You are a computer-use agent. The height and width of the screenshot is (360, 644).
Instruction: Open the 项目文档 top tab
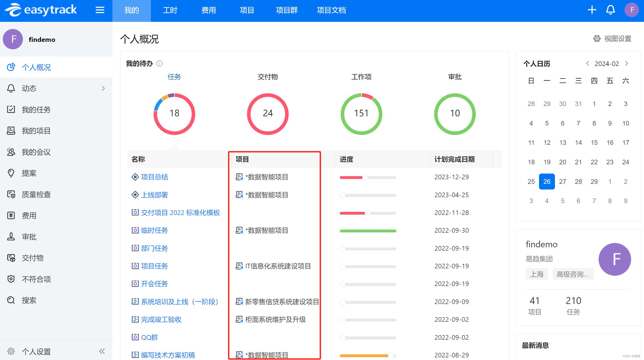(x=331, y=10)
